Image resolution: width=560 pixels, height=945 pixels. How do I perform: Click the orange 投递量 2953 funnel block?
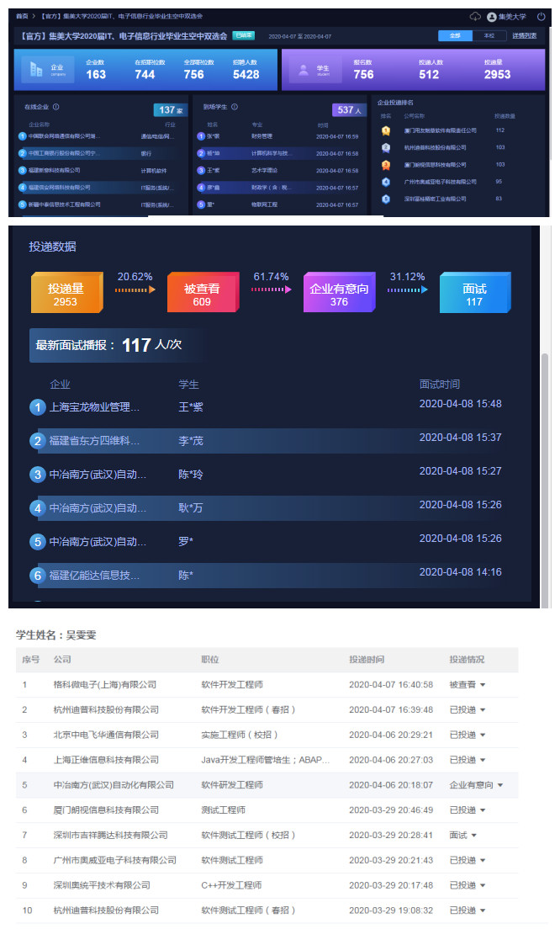point(66,294)
